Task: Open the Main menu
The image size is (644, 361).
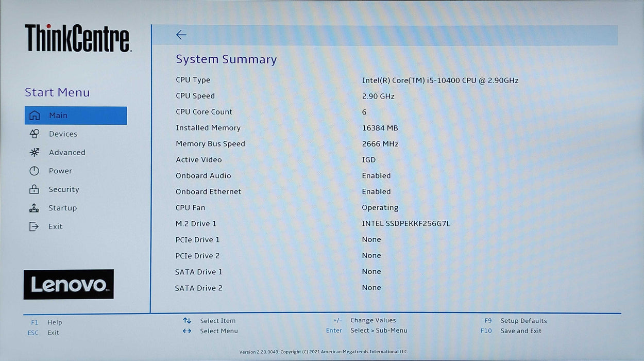Action: click(x=76, y=116)
